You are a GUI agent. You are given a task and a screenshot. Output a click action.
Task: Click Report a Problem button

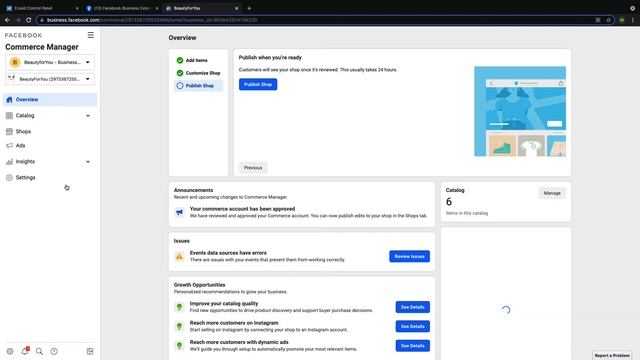(612, 356)
